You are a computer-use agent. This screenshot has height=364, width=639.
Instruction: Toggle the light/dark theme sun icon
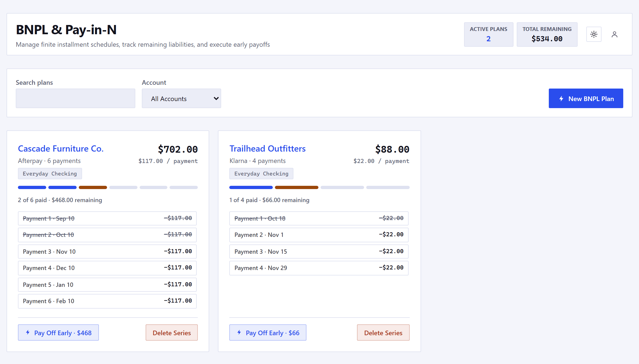[x=594, y=34]
